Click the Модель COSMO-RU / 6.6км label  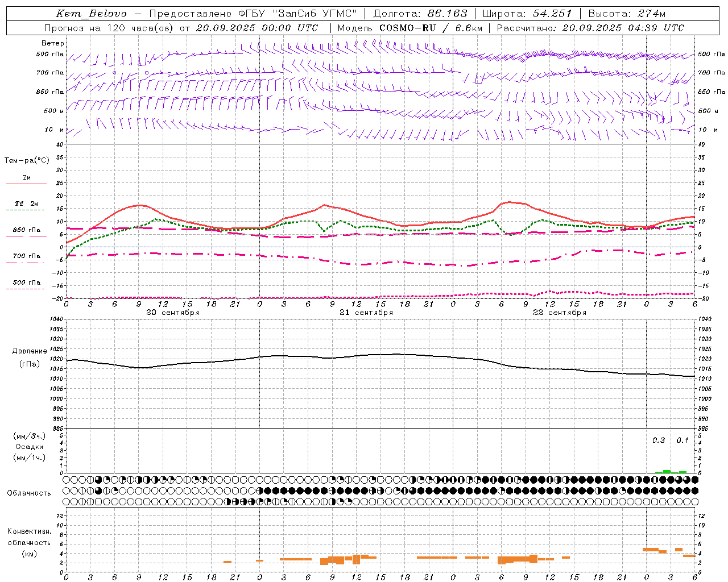pos(410,28)
